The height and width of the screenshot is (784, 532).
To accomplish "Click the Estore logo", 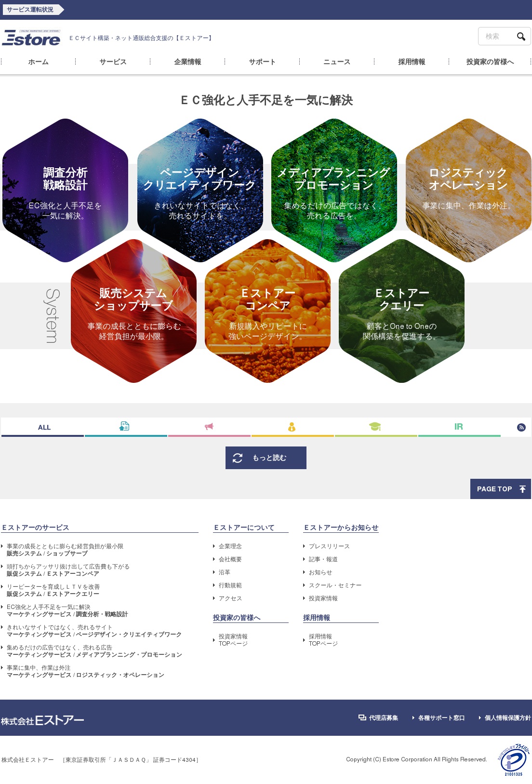I will [x=31, y=38].
